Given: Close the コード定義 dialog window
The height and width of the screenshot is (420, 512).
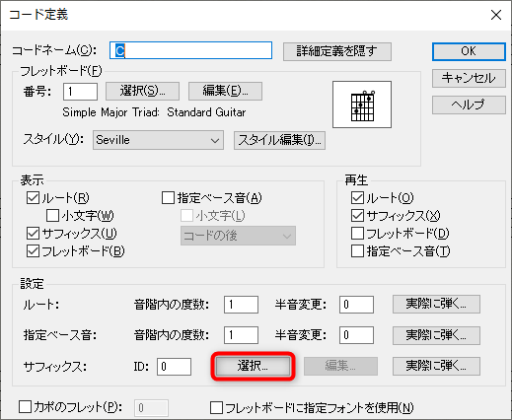Looking at the screenshot, I should click(x=496, y=15).
